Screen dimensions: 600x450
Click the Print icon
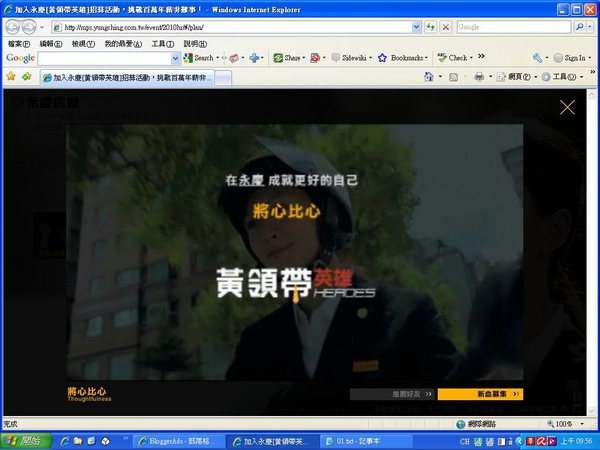click(479, 77)
